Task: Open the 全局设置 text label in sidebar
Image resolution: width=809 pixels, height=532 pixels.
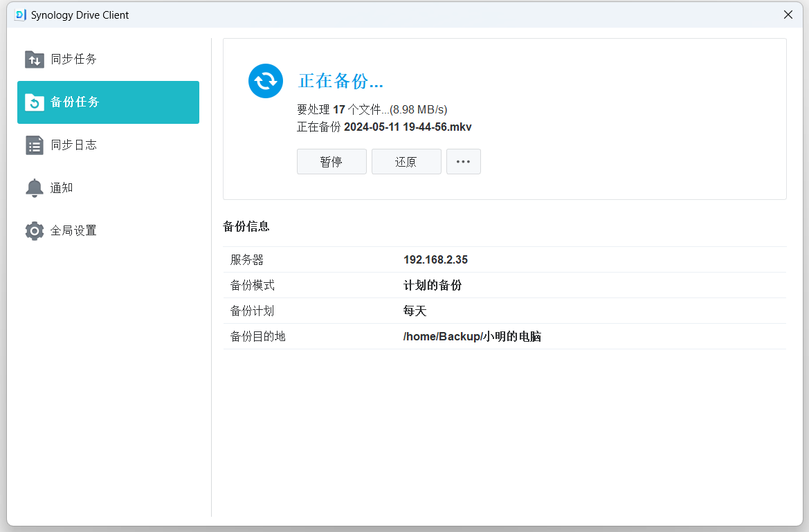Action: (x=73, y=230)
